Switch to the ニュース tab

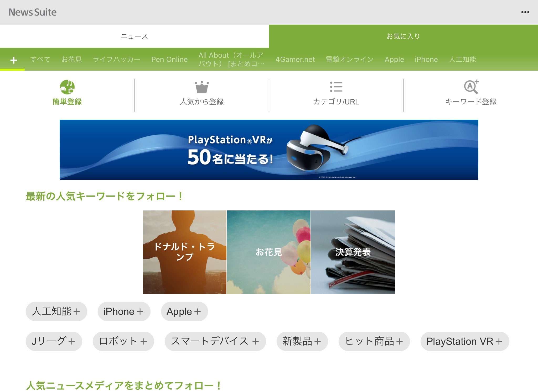(134, 36)
